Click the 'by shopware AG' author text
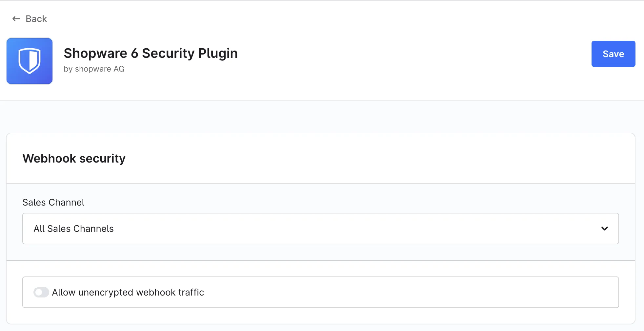Image resolution: width=644 pixels, height=331 pixels. coord(94,69)
